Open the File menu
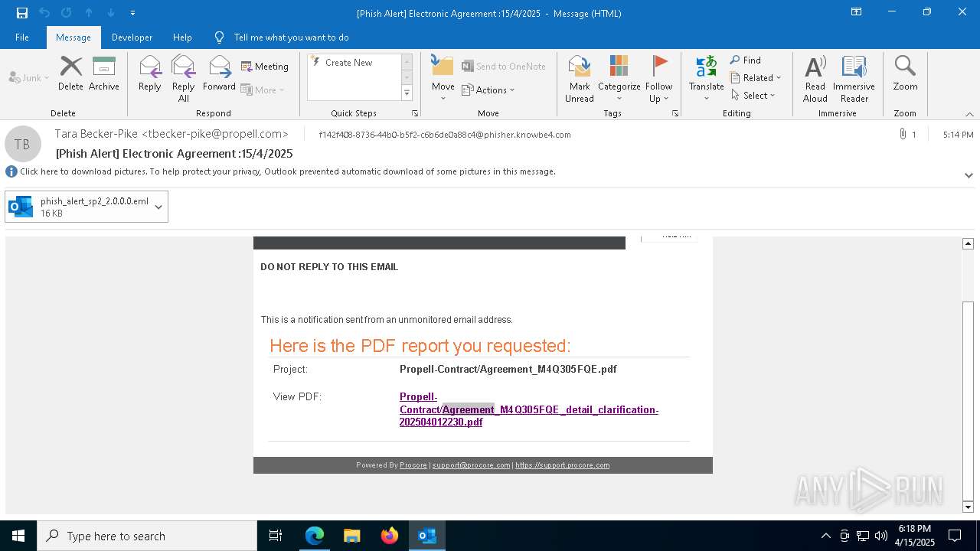This screenshot has width=980, height=551. point(22,37)
